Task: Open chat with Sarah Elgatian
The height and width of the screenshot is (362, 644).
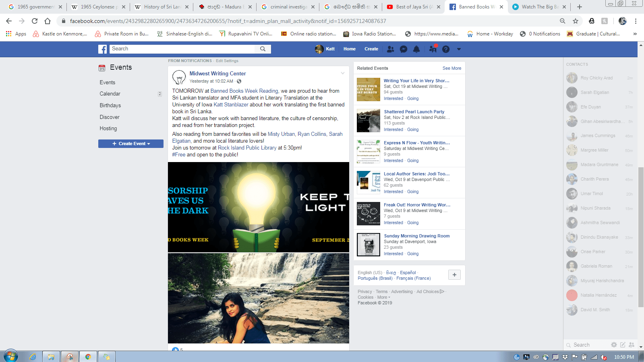Action: [599, 92]
